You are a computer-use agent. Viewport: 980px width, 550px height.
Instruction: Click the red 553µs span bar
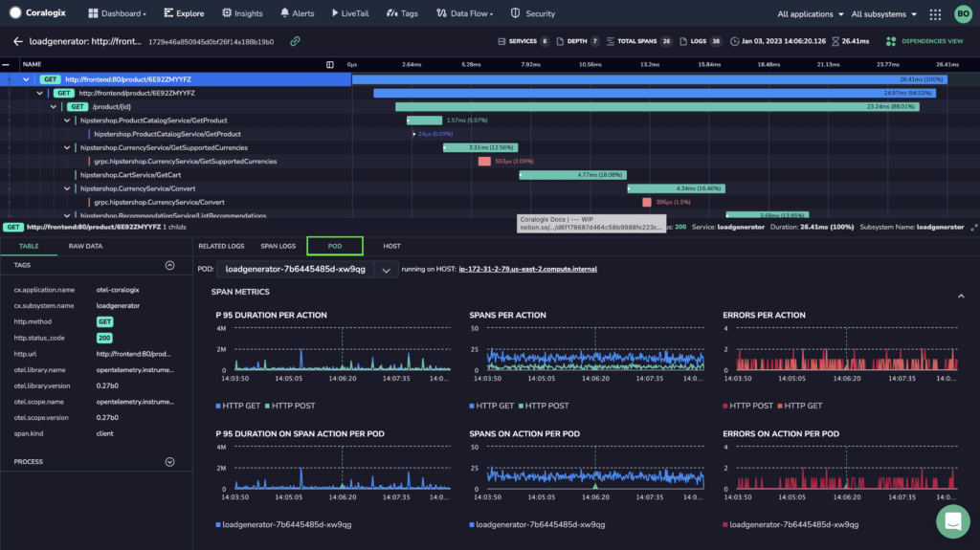pyautogui.click(x=484, y=162)
